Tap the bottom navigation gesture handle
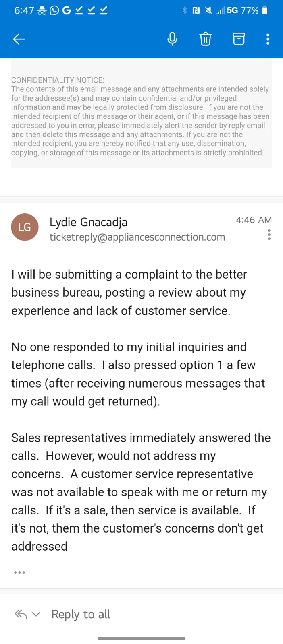The image size is (283, 644). click(x=141, y=638)
